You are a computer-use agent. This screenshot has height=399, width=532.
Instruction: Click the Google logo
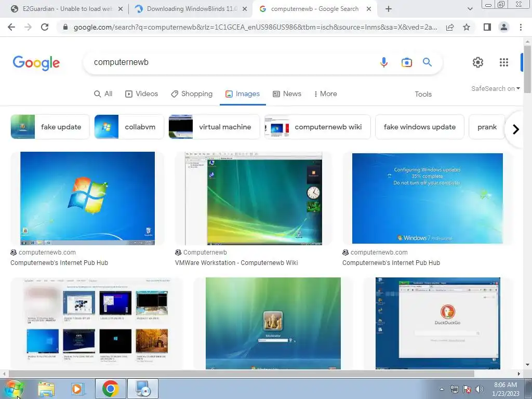coord(36,63)
